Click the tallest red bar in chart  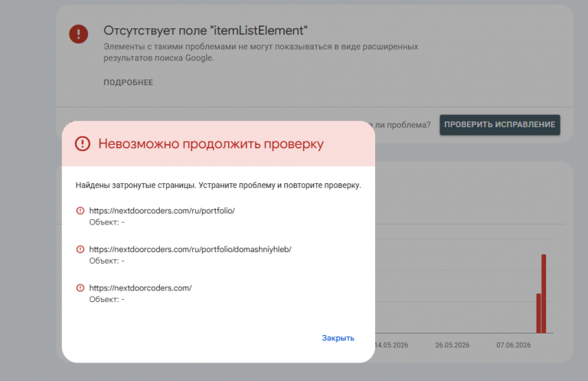[544, 294]
